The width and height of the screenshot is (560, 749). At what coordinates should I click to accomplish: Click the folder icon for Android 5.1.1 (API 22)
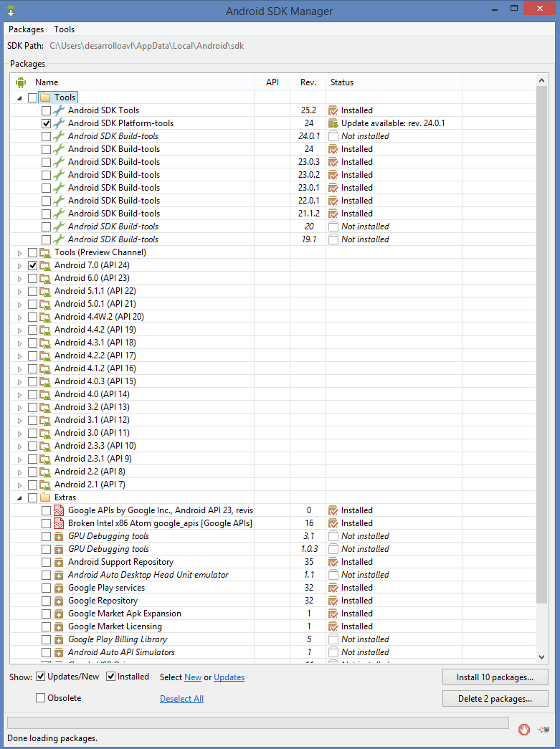(45, 291)
